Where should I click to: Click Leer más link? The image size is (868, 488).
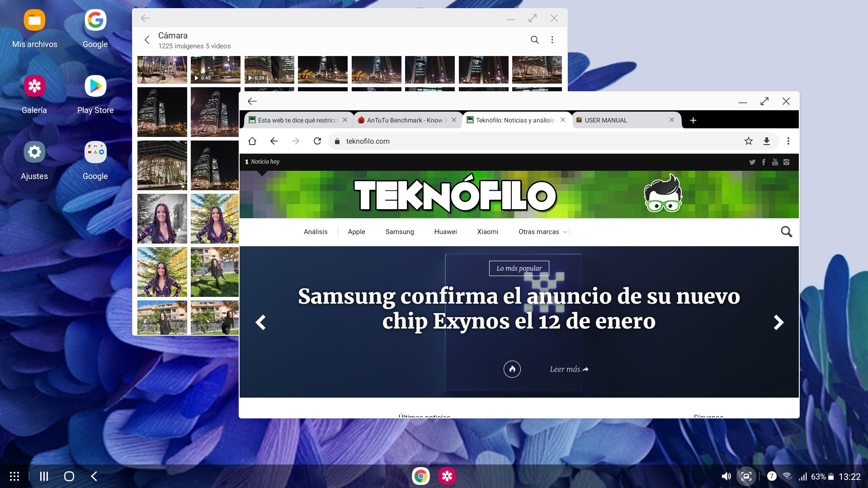point(569,369)
